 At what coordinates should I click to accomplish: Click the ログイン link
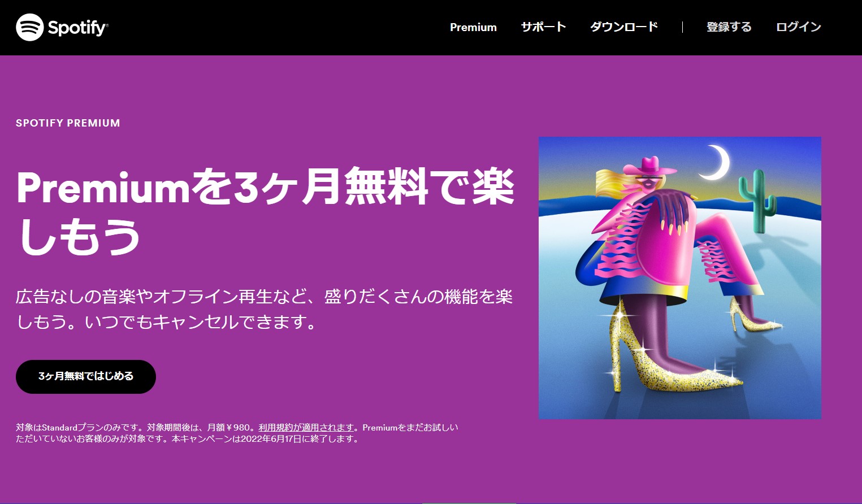tap(798, 27)
